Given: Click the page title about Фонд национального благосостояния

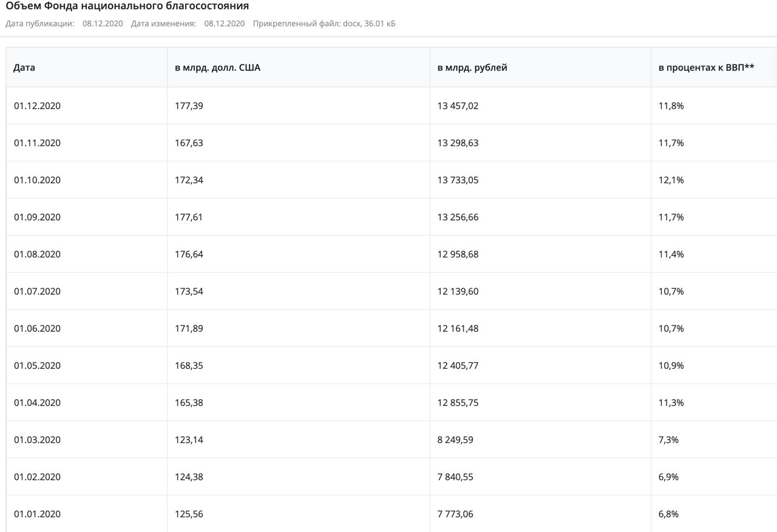Looking at the screenshot, I should click(x=127, y=6).
